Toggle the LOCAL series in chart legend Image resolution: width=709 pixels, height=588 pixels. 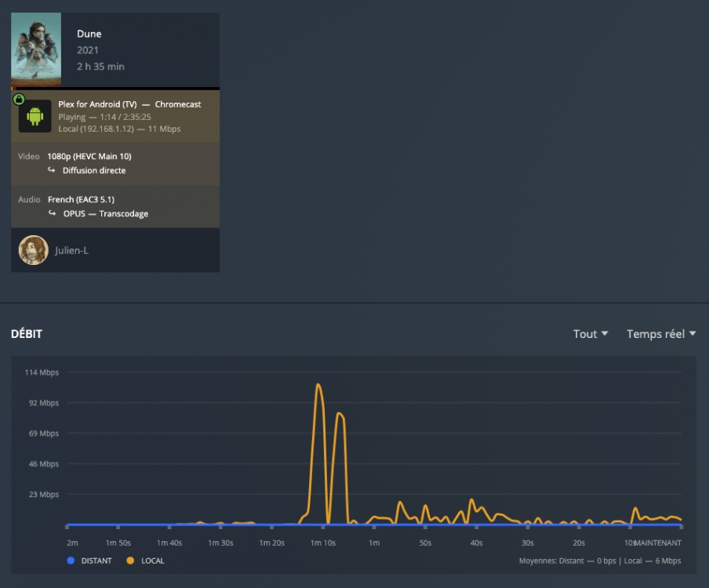tap(153, 561)
